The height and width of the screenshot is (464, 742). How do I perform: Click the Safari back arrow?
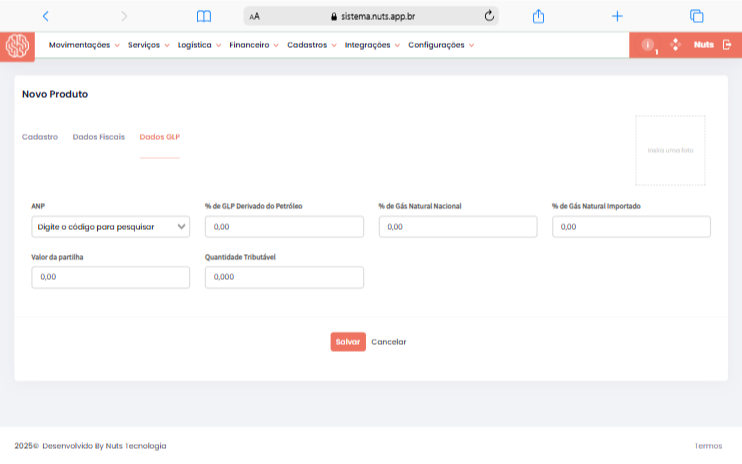[45, 16]
